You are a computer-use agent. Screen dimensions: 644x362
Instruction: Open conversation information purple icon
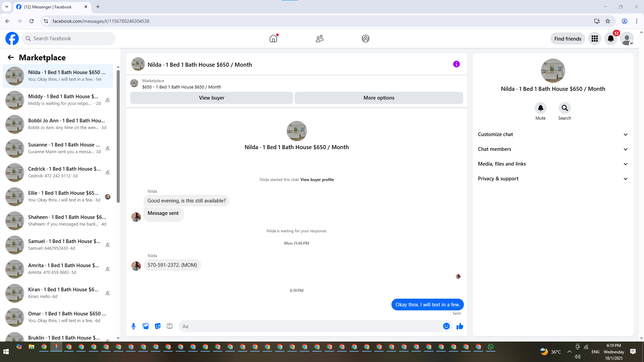(x=456, y=64)
